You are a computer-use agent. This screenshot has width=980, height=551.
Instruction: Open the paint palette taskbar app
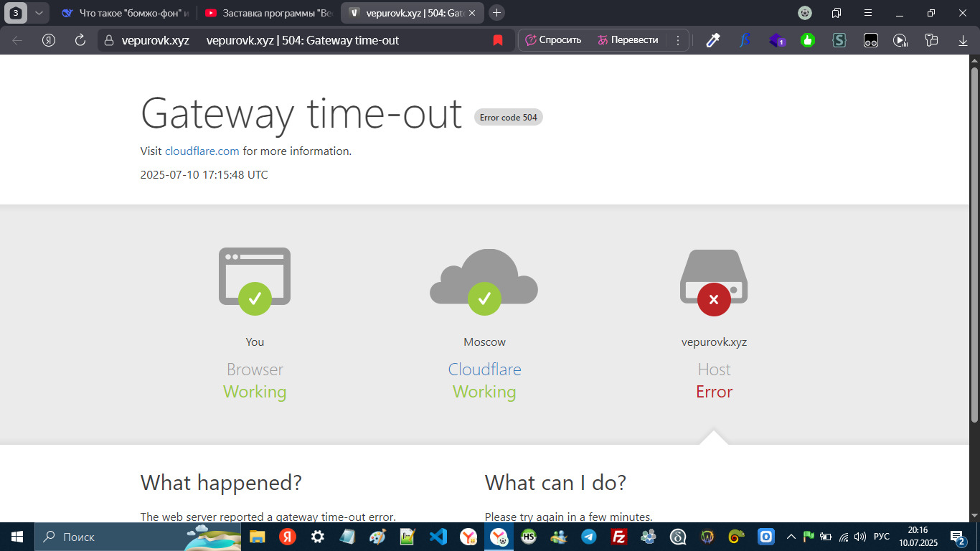[x=377, y=537]
